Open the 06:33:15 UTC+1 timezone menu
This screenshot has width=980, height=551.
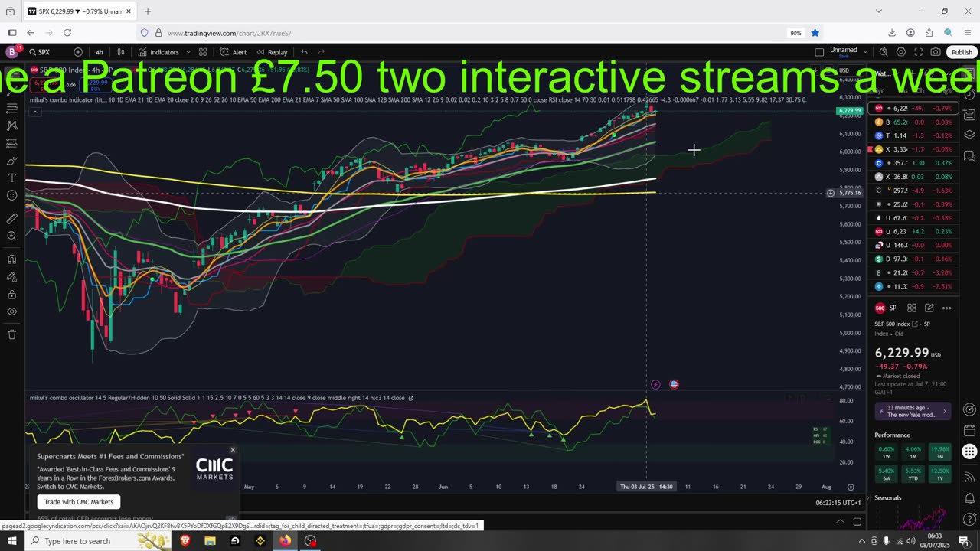coord(838,503)
